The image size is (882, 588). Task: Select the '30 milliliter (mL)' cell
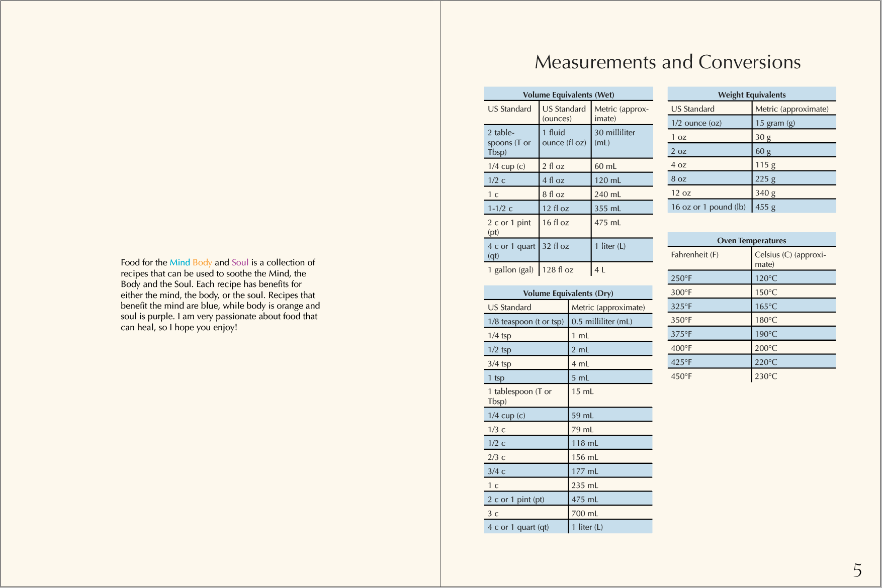622,142
